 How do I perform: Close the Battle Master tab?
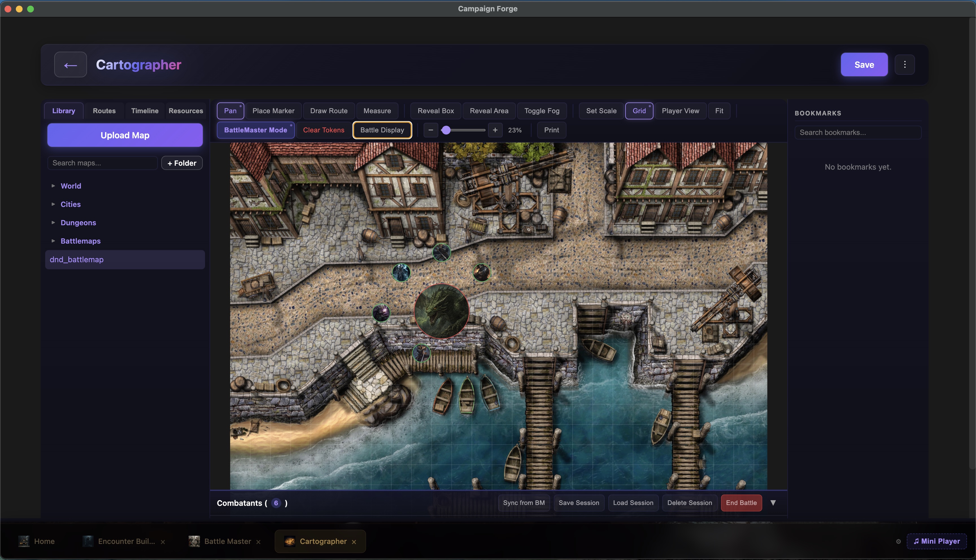coord(258,542)
